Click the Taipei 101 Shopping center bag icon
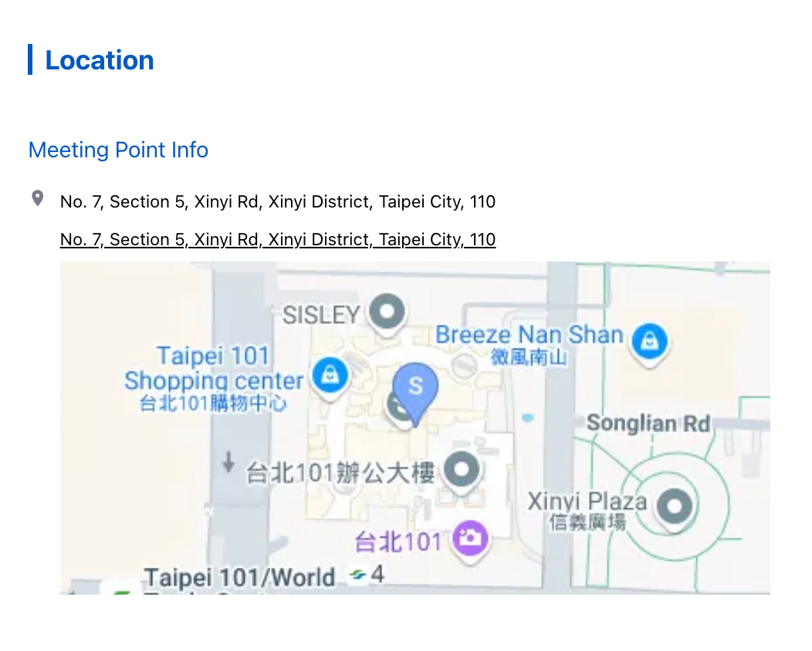This screenshot has width=812, height=651. click(x=330, y=378)
